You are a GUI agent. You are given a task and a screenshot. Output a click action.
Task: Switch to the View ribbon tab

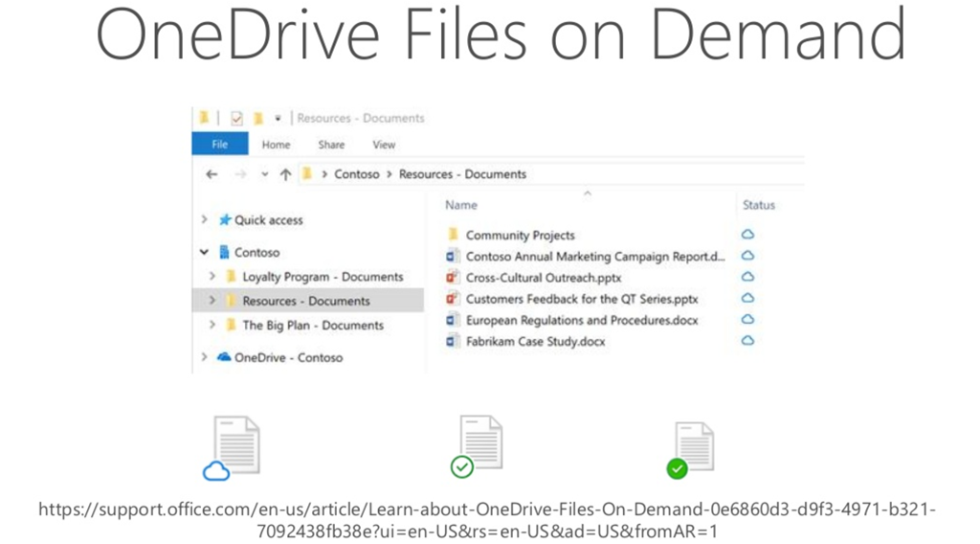[x=384, y=145]
